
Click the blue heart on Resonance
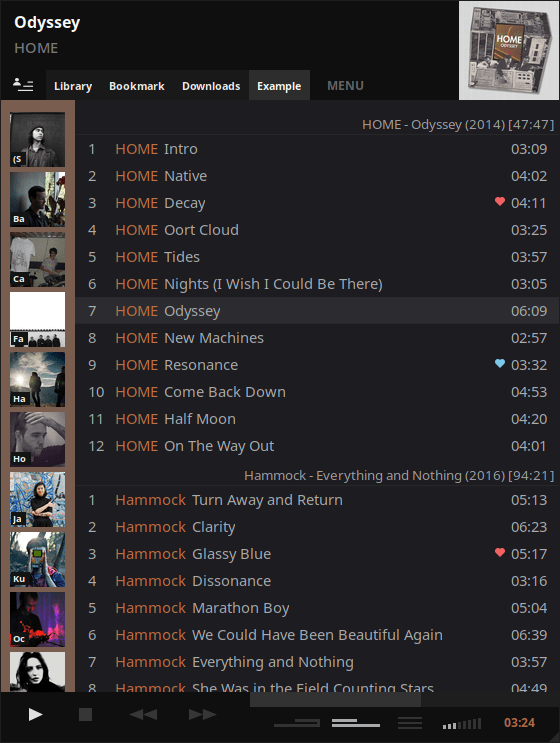coord(499,363)
